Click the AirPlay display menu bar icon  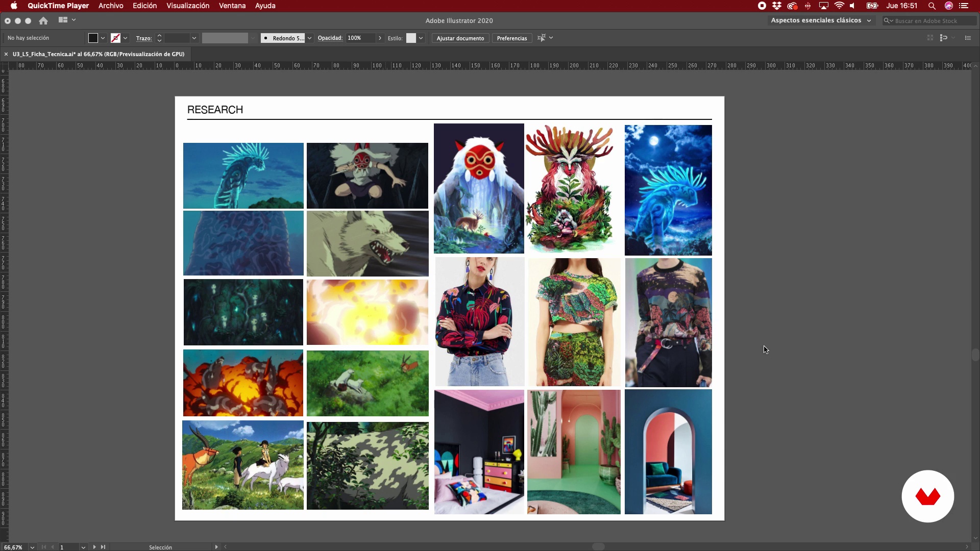pyautogui.click(x=823, y=6)
